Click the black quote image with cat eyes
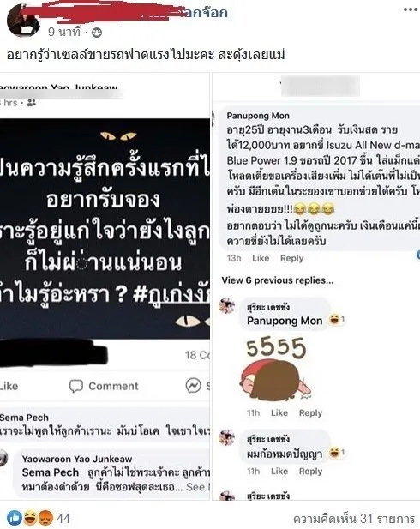This screenshot has width=420, height=529. 105,228
